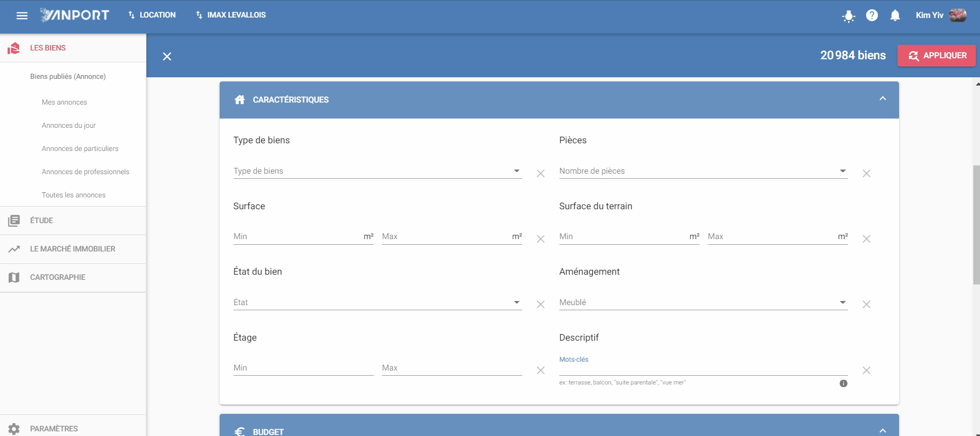This screenshot has height=436, width=980.
Task: Switch LOCATION transaction type
Action: (152, 15)
